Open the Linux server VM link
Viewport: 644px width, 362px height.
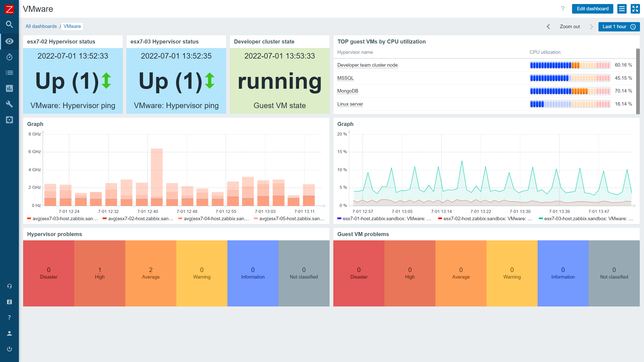[x=350, y=104]
